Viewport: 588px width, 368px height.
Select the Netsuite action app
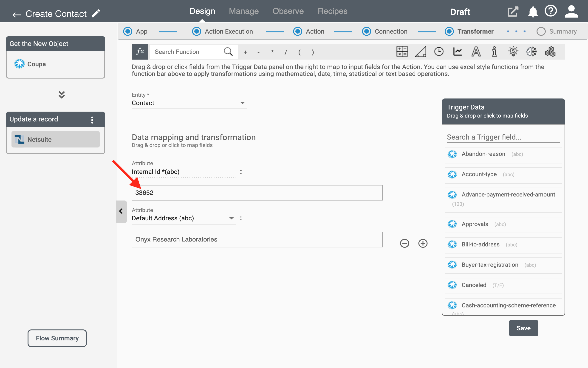56,139
